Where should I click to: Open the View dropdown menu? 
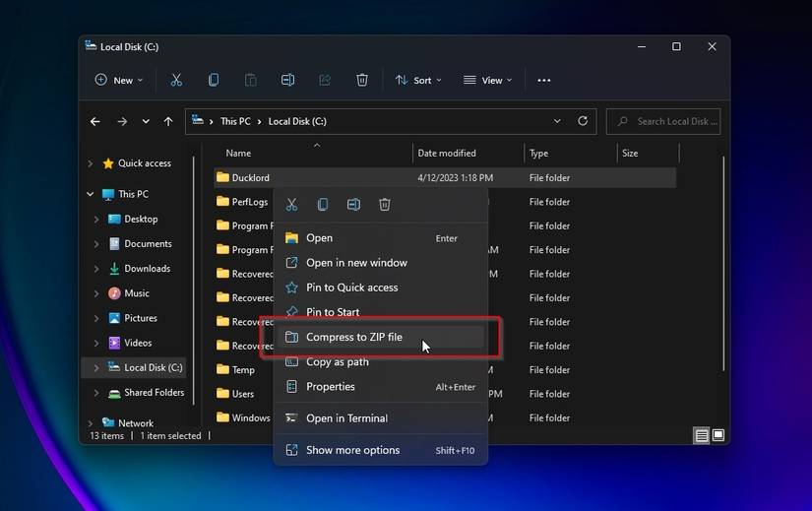(x=488, y=80)
